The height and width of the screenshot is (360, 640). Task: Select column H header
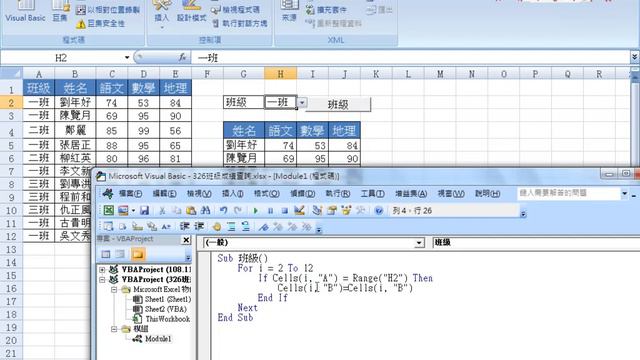click(280, 74)
